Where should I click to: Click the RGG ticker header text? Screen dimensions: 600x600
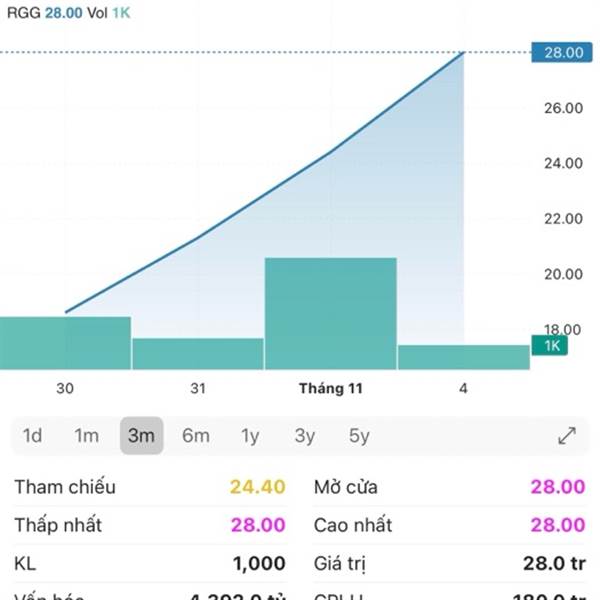(x=24, y=14)
